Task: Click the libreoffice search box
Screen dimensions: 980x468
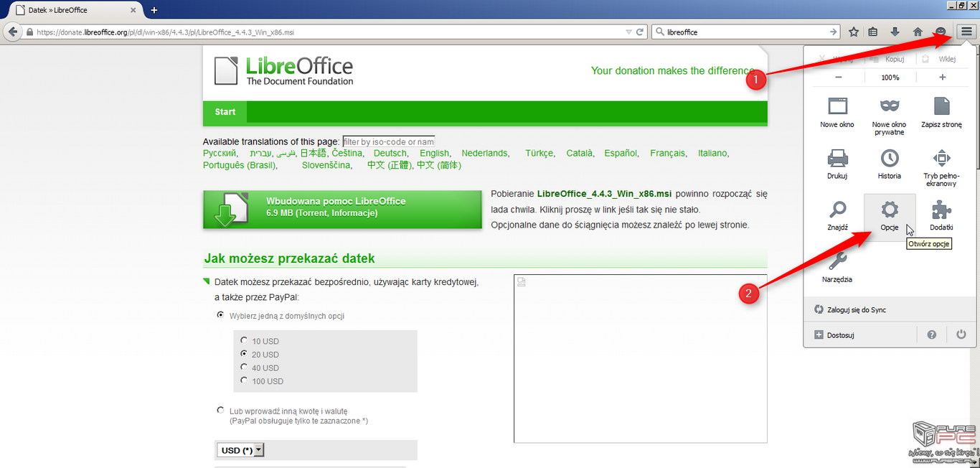Action: [x=746, y=32]
